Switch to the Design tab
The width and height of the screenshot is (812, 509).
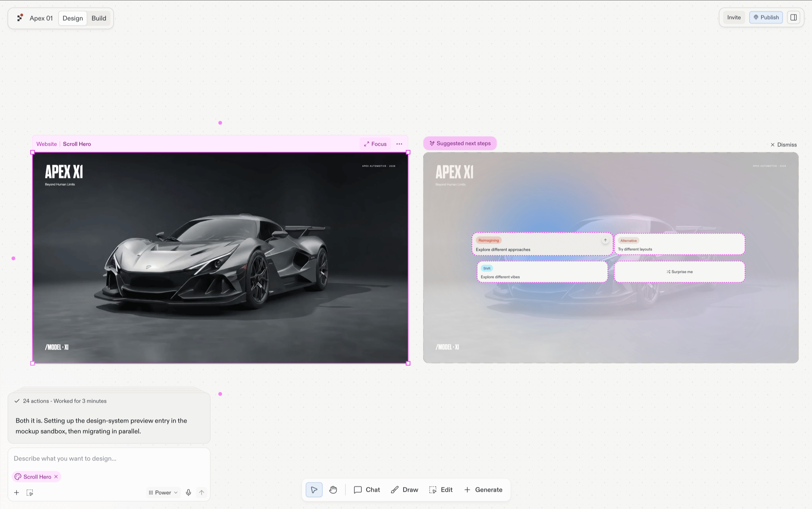click(x=73, y=18)
